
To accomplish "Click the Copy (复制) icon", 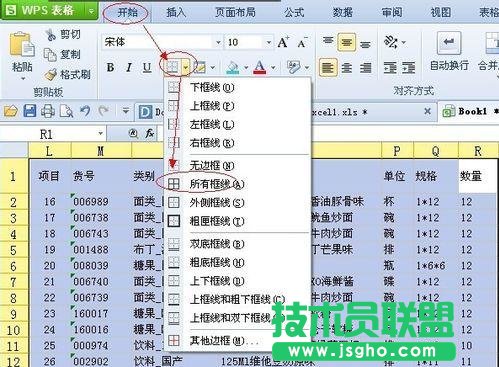I will (50, 54).
